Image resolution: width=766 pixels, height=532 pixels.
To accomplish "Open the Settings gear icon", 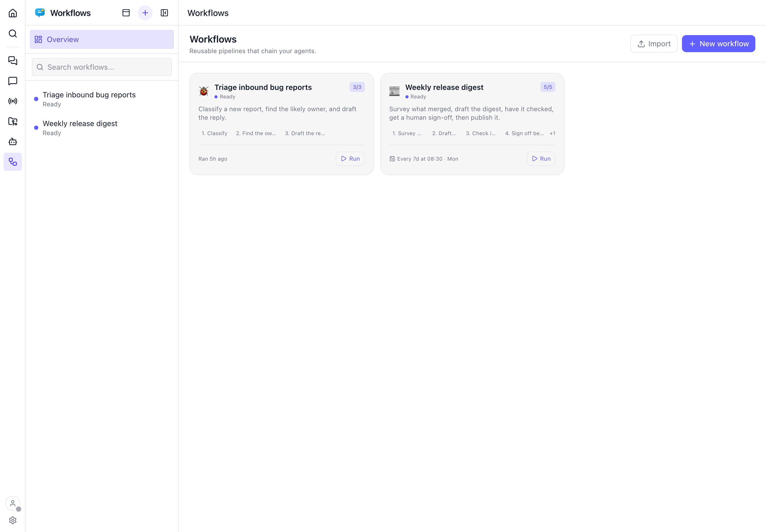I will click(13, 520).
